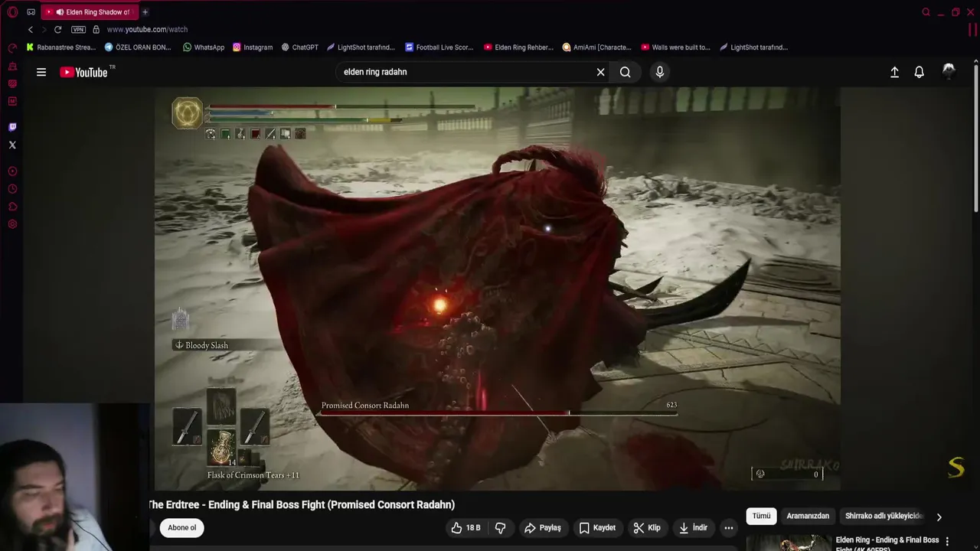Select the Tümü filter chip
Image resolution: width=980 pixels, height=551 pixels.
click(762, 516)
